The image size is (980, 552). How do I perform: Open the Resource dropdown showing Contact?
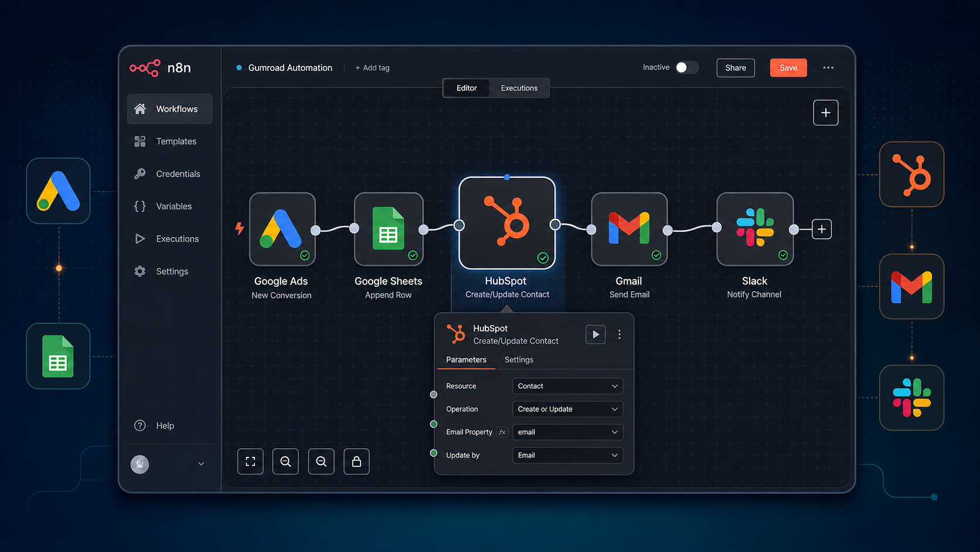click(x=567, y=386)
